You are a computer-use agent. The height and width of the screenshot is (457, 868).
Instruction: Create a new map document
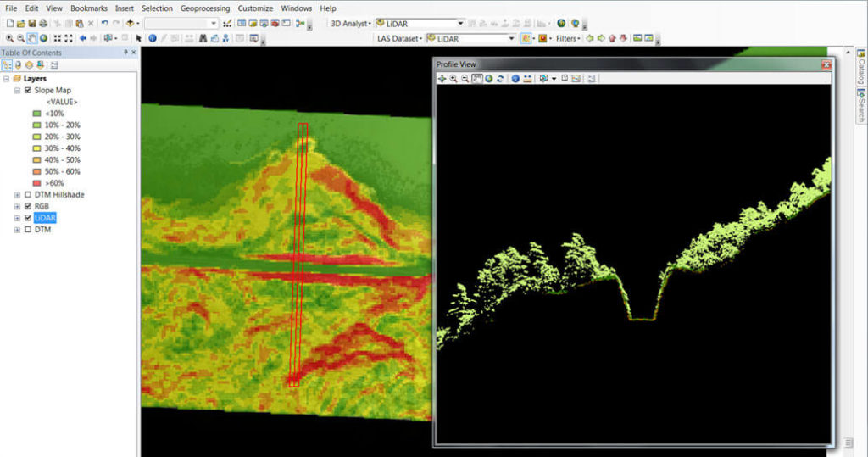click(x=10, y=23)
